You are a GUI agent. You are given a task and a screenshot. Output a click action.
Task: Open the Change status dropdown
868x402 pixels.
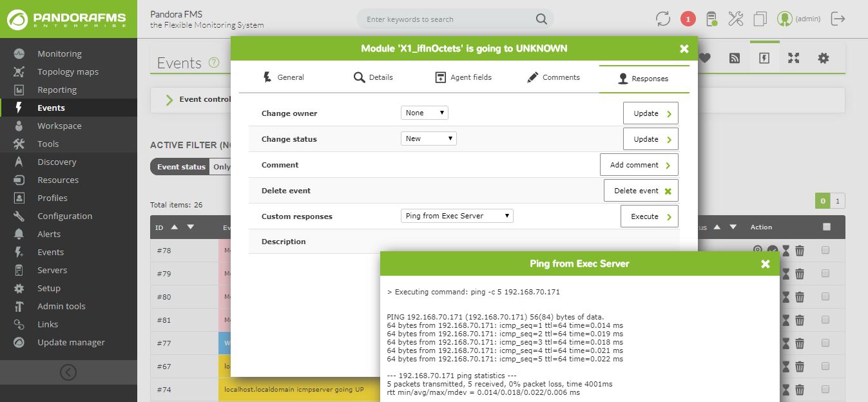(429, 139)
